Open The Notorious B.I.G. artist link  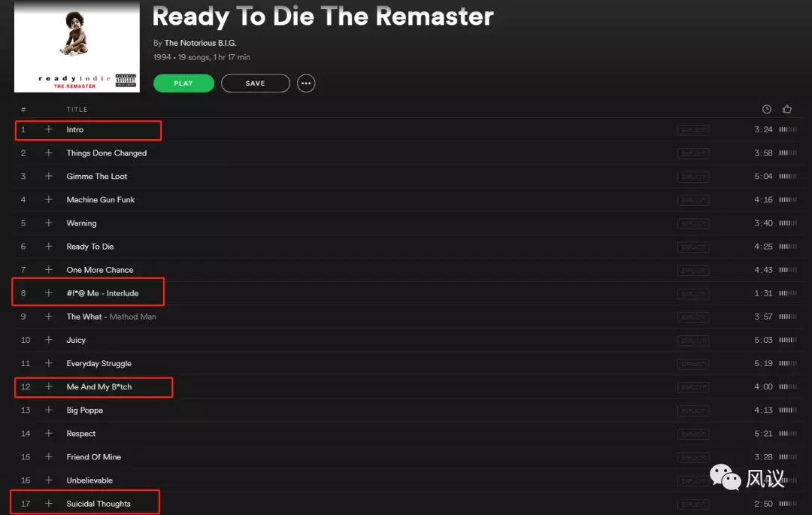click(201, 43)
